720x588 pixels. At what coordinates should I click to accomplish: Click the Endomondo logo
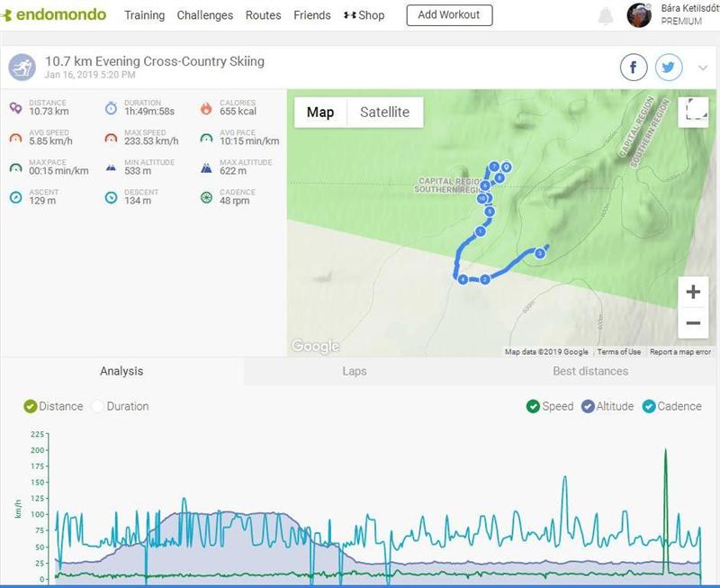pyautogui.click(x=56, y=15)
